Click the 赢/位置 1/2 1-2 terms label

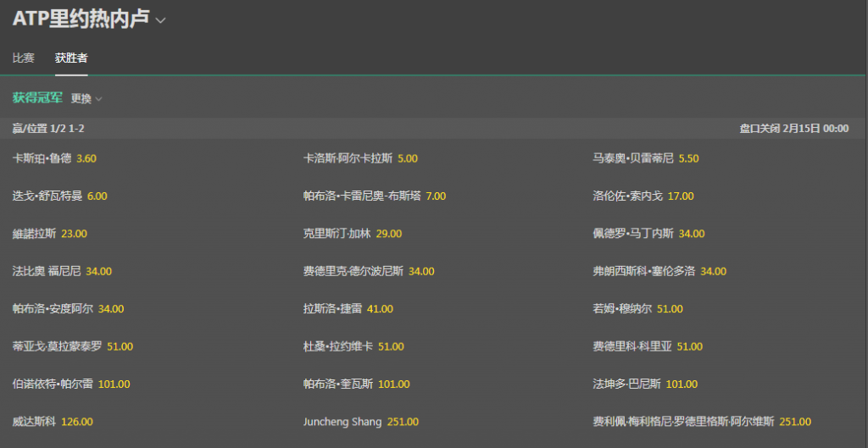click(48, 129)
